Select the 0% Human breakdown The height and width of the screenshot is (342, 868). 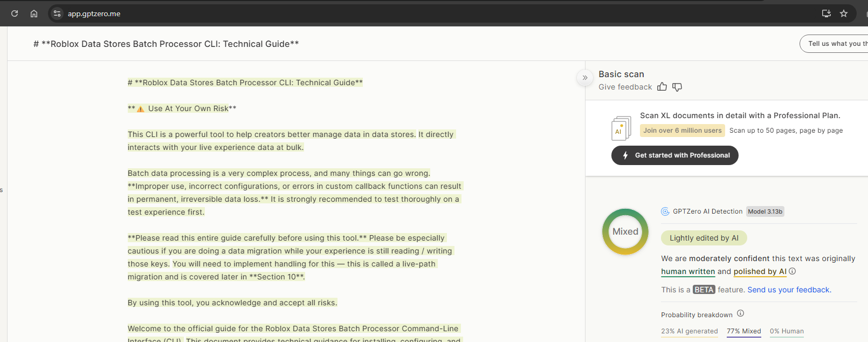(x=787, y=332)
